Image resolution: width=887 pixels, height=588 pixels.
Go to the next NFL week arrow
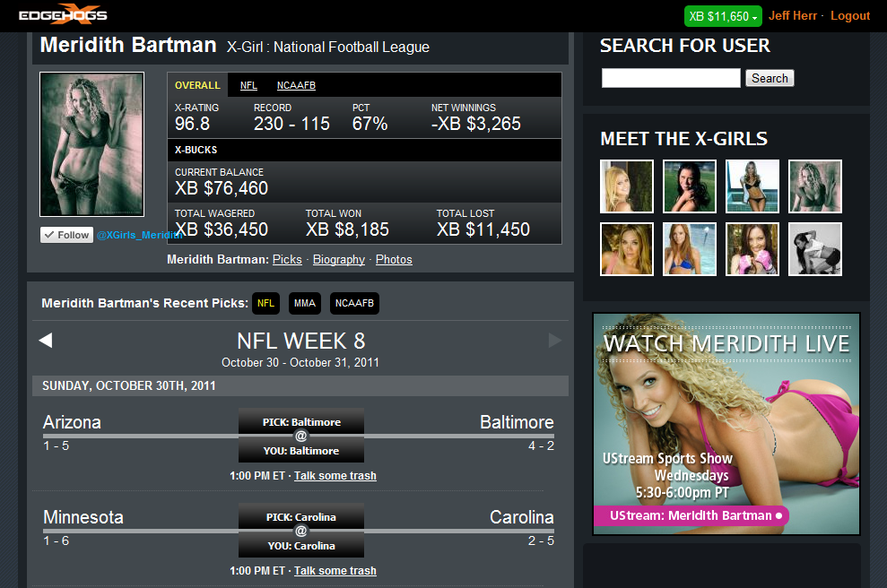[555, 341]
